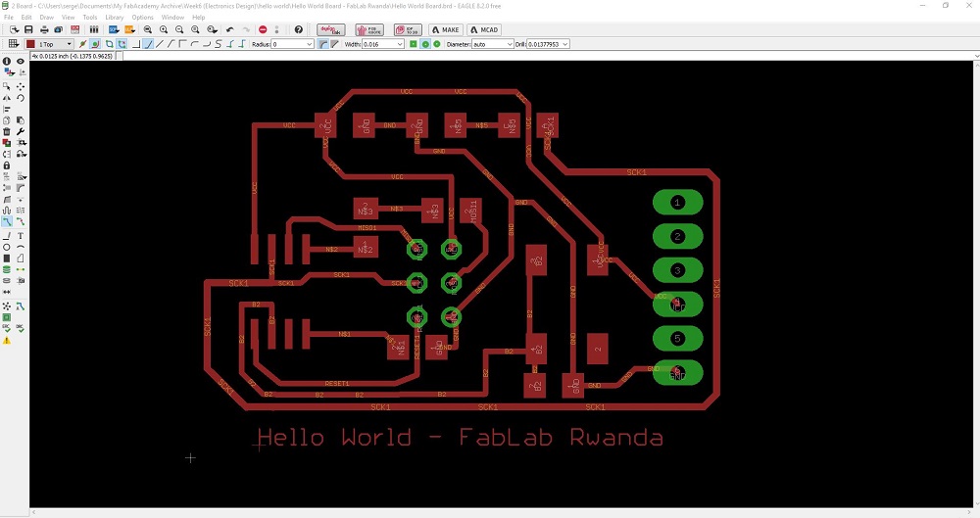Select the Circle drawing tool
Image resolution: width=980 pixels, height=518 pixels.
click(x=7, y=247)
